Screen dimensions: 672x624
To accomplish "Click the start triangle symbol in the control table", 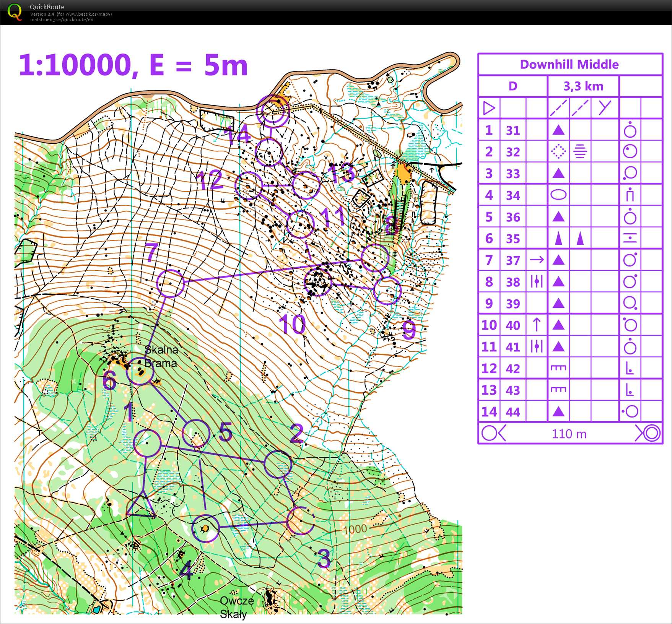I will (489, 108).
